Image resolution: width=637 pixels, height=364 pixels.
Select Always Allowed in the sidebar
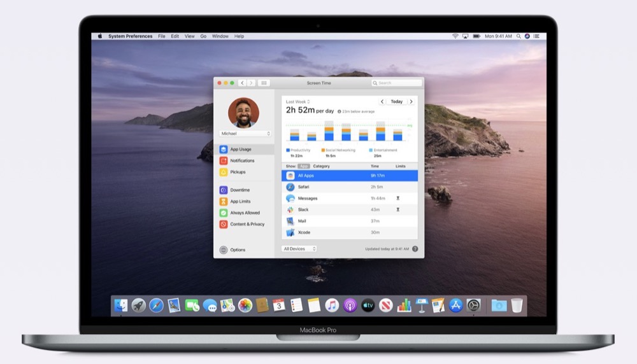tap(244, 213)
